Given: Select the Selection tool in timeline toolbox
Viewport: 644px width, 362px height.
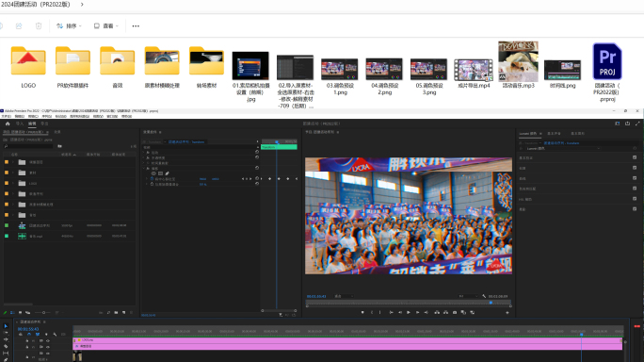Looking at the screenshot, I should (6, 326).
